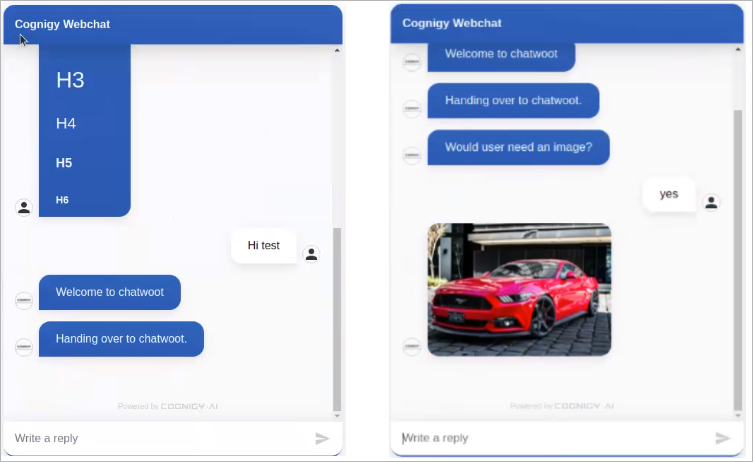
Task: Click right chat Handing over to chatwoot bubble
Action: (513, 100)
